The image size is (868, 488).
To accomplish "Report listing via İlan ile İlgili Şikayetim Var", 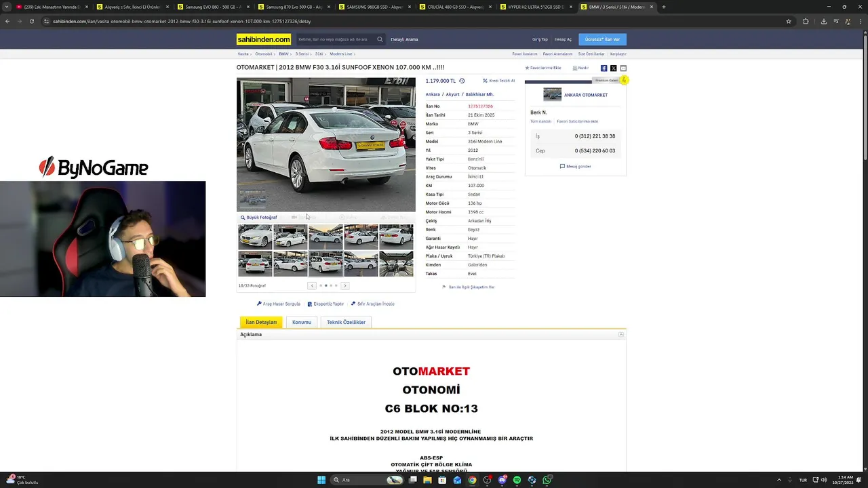I will coord(469,287).
